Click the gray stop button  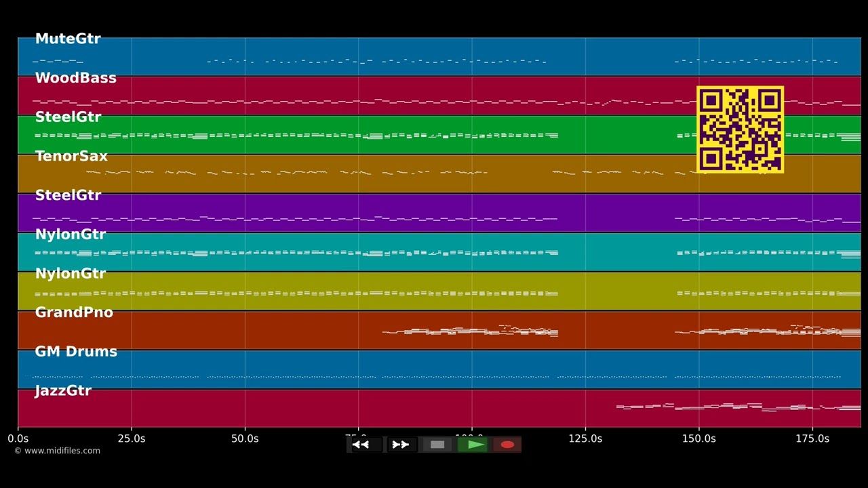437,445
